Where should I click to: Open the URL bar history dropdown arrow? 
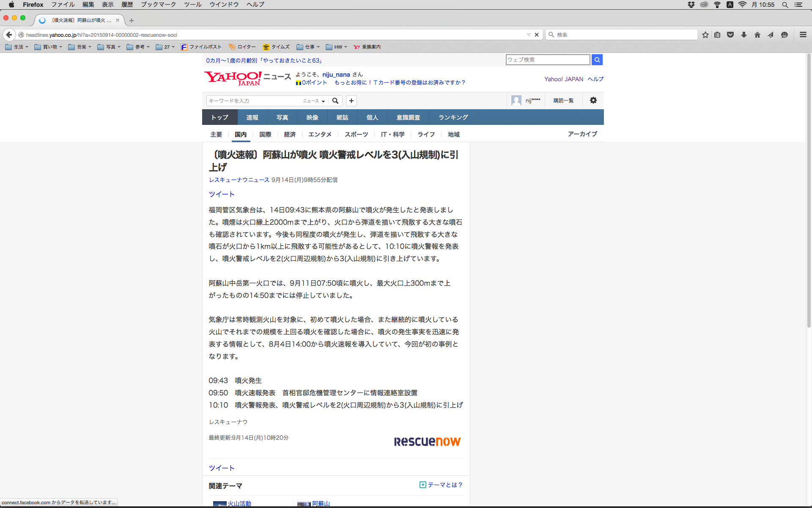tap(528, 35)
